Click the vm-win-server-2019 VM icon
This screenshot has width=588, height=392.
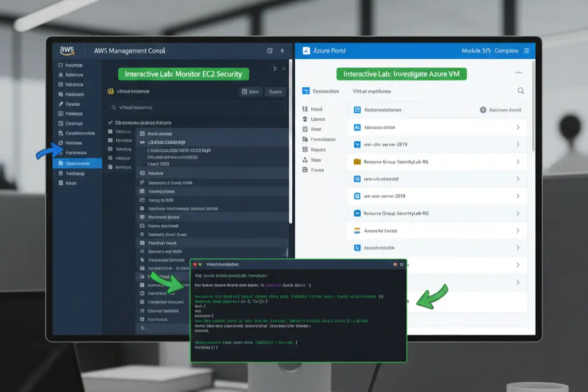[357, 197]
